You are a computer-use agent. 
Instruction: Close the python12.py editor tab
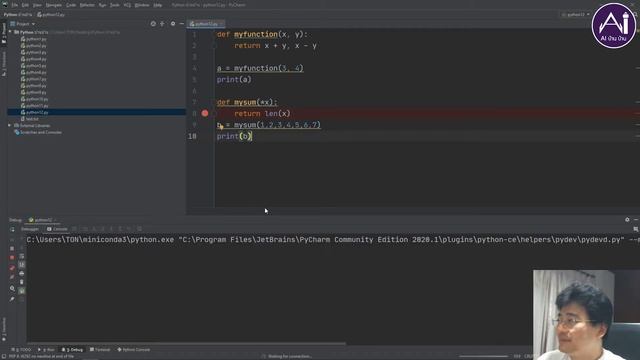pyautogui.click(x=222, y=24)
